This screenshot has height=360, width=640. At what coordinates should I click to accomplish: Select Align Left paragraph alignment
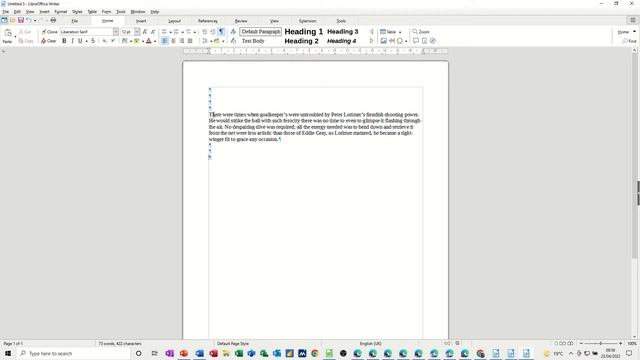(x=165, y=41)
